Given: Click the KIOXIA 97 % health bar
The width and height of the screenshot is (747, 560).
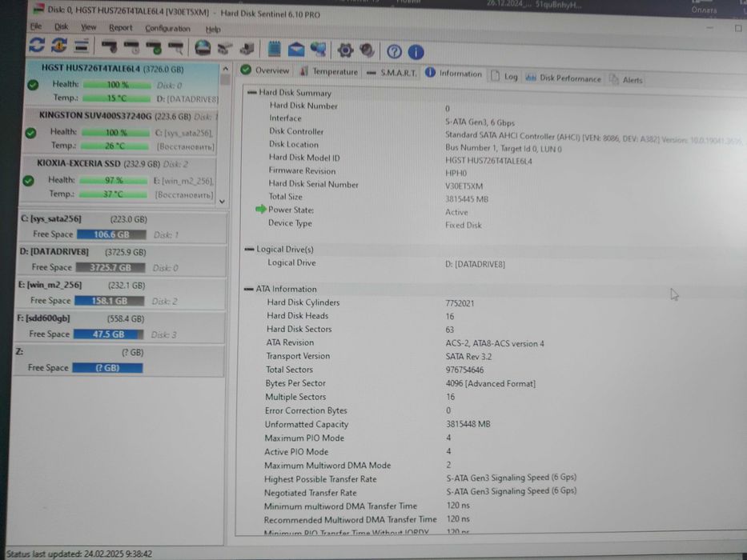Looking at the screenshot, I should pos(114,181).
